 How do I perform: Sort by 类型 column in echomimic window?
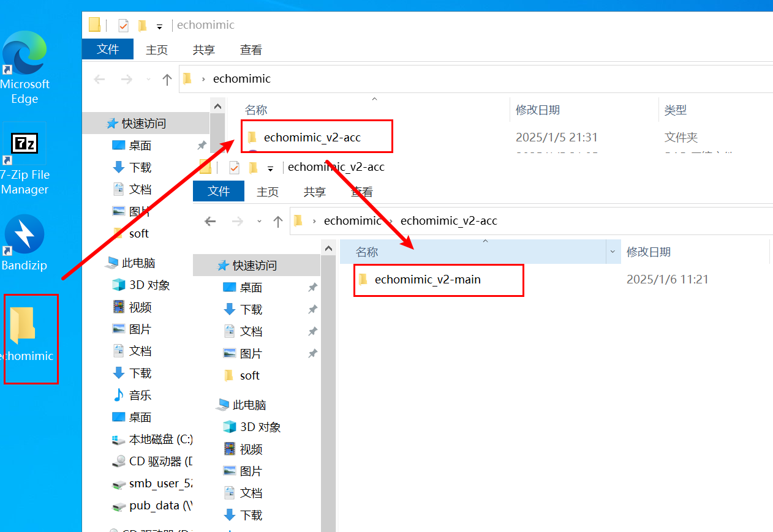(676, 110)
